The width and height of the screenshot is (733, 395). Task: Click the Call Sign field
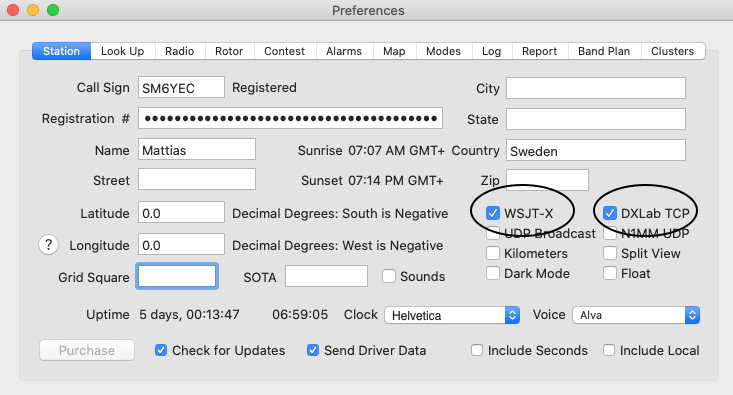(x=181, y=87)
